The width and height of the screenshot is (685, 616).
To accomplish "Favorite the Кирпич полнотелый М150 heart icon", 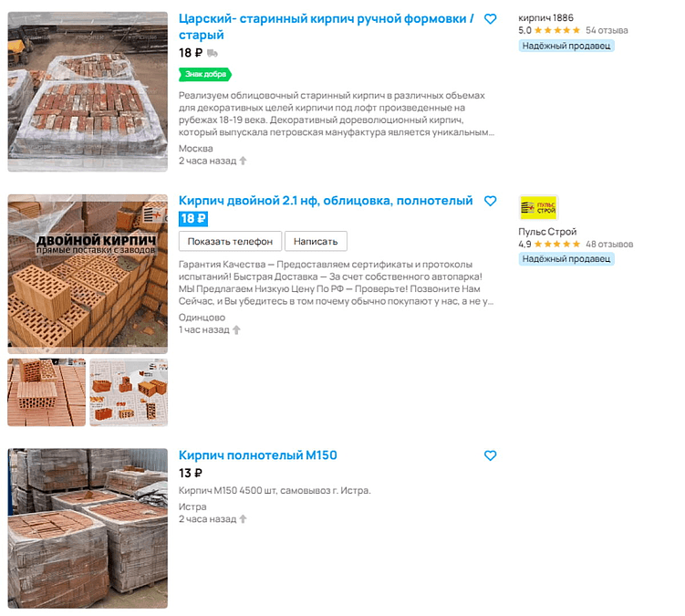I will click(490, 455).
